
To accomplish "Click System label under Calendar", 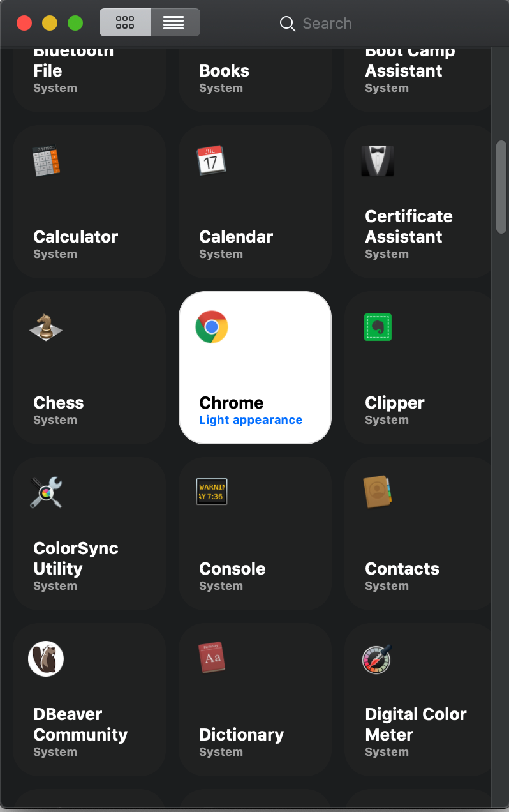I will pos(221,254).
